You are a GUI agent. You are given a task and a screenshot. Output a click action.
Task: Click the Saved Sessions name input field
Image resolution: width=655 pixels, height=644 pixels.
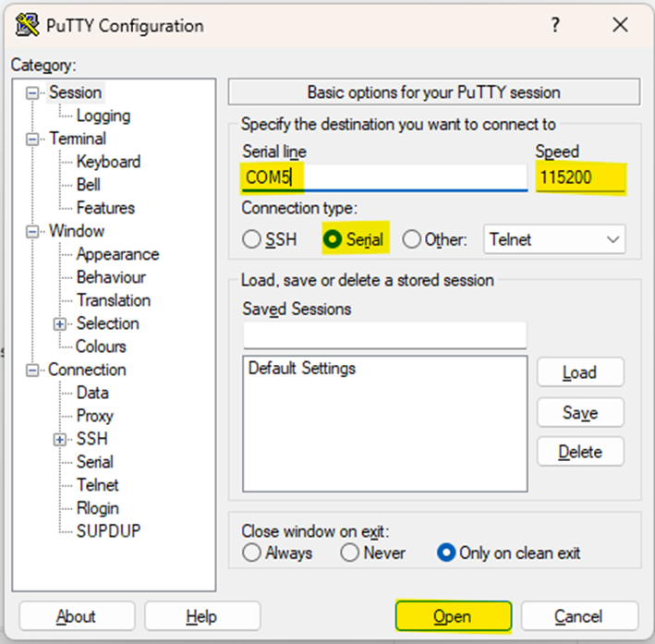click(384, 334)
